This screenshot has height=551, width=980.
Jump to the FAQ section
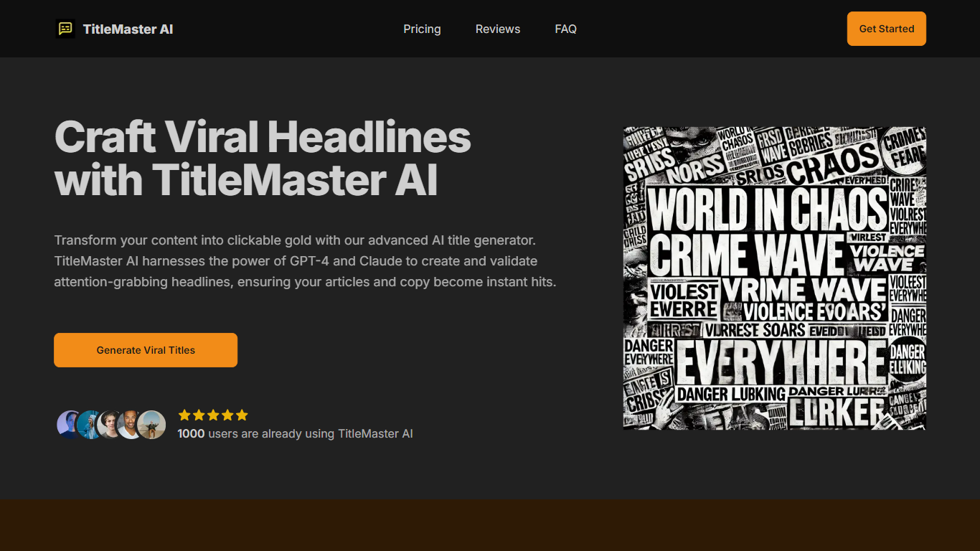click(x=565, y=29)
